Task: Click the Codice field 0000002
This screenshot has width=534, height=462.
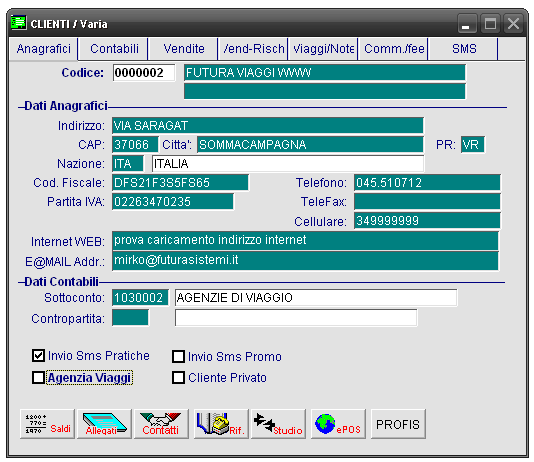Action: [x=144, y=73]
